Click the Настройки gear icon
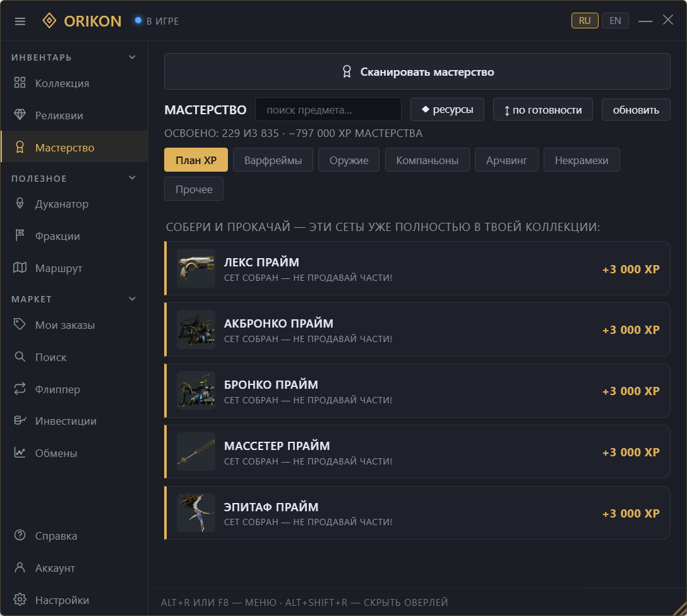 (20, 600)
